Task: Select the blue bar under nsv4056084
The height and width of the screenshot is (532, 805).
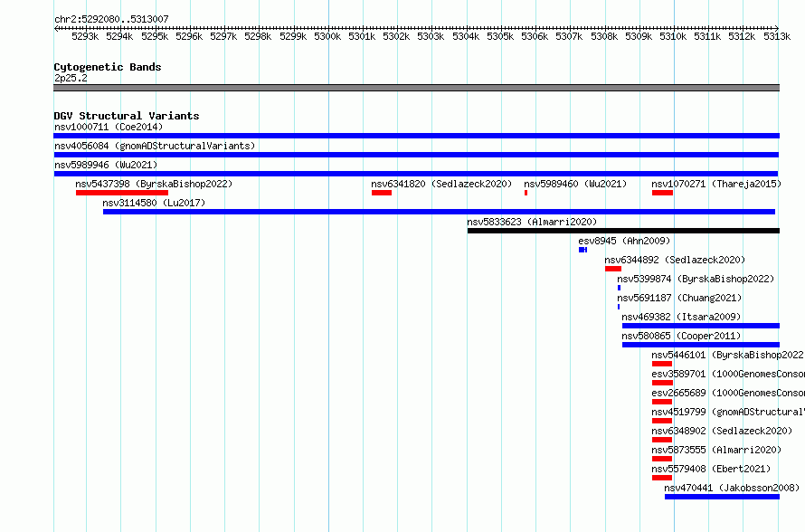Action: [416, 155]
